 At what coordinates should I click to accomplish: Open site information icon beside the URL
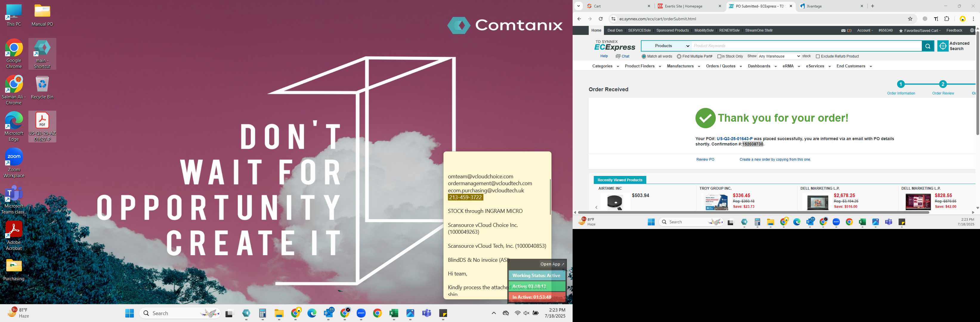[613, 18]
